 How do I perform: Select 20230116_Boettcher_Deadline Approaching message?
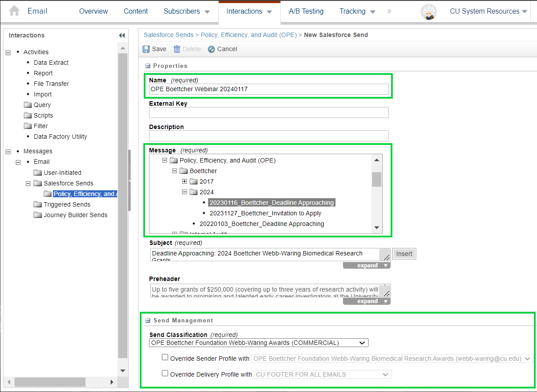click(272, 203)
